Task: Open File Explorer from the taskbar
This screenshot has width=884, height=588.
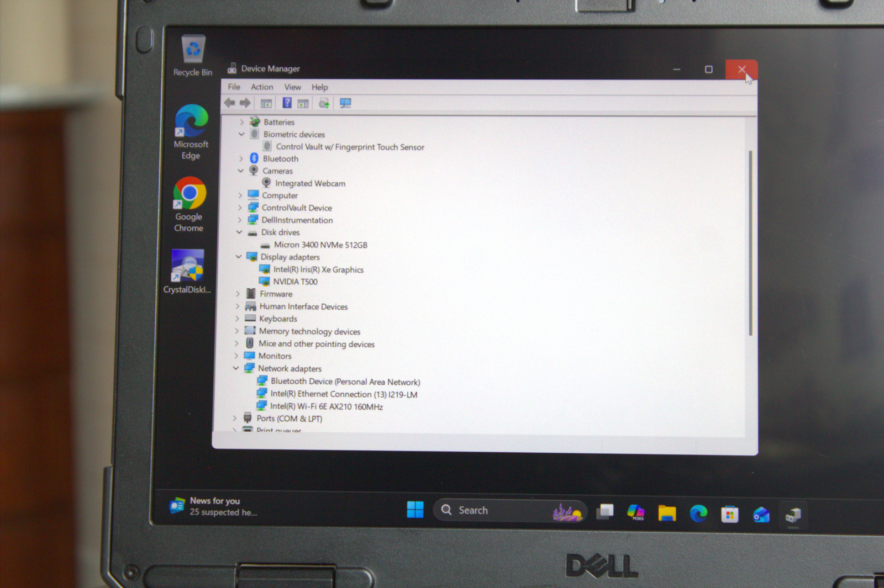Action: pyautogui.click(x=667, y=513)
